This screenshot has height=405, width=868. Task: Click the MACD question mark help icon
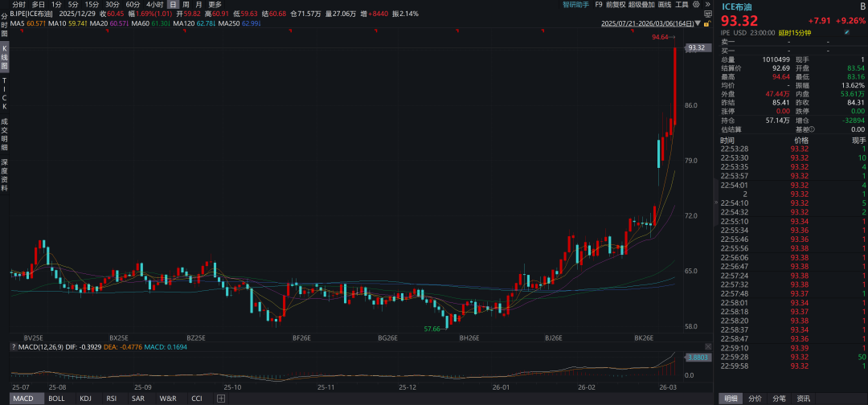click(14, 346)
